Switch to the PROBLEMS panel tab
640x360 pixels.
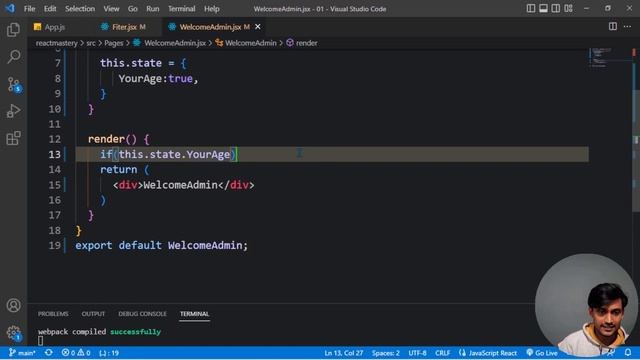pos(53,314)
